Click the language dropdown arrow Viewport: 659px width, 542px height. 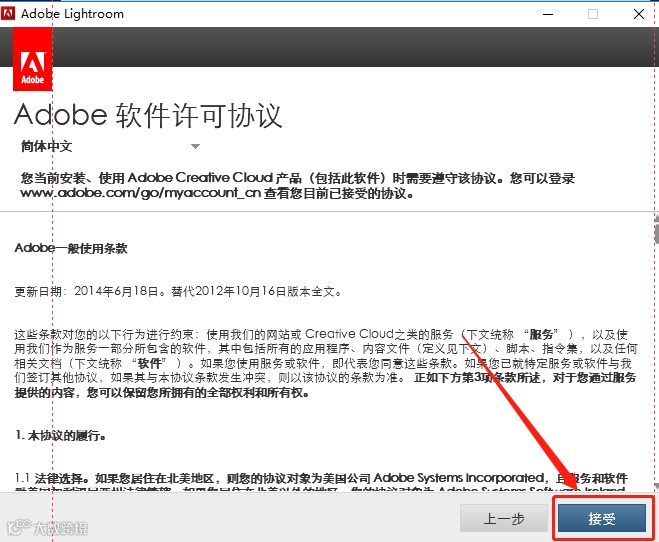pos(195,146)
